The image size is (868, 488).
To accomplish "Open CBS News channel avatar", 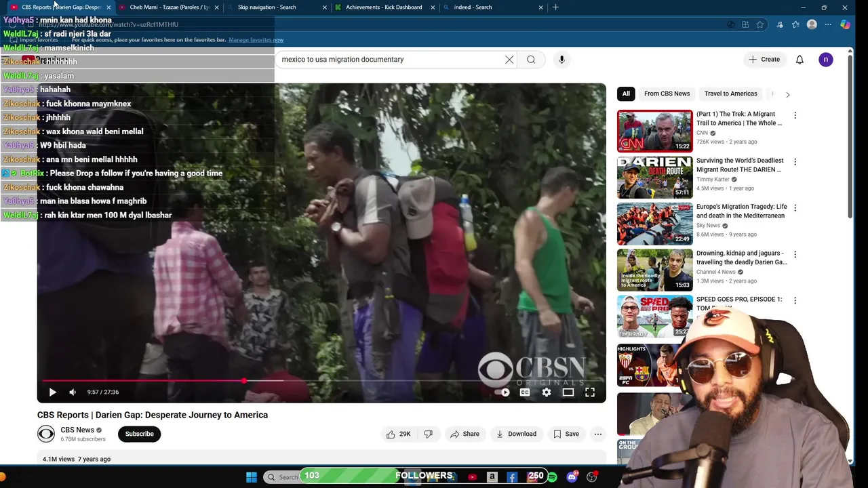I will tap(46, 434).
